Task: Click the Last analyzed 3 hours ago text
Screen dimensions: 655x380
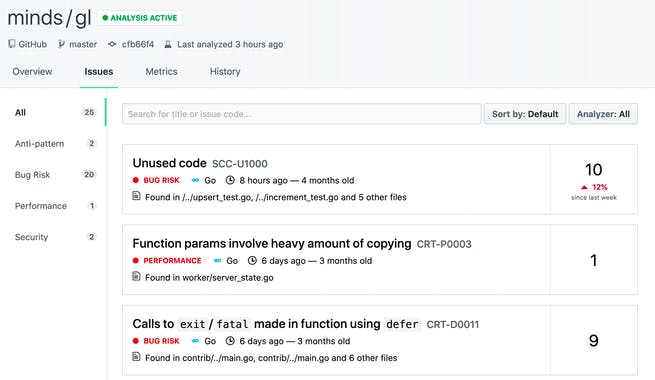Action: click(230, 44)
